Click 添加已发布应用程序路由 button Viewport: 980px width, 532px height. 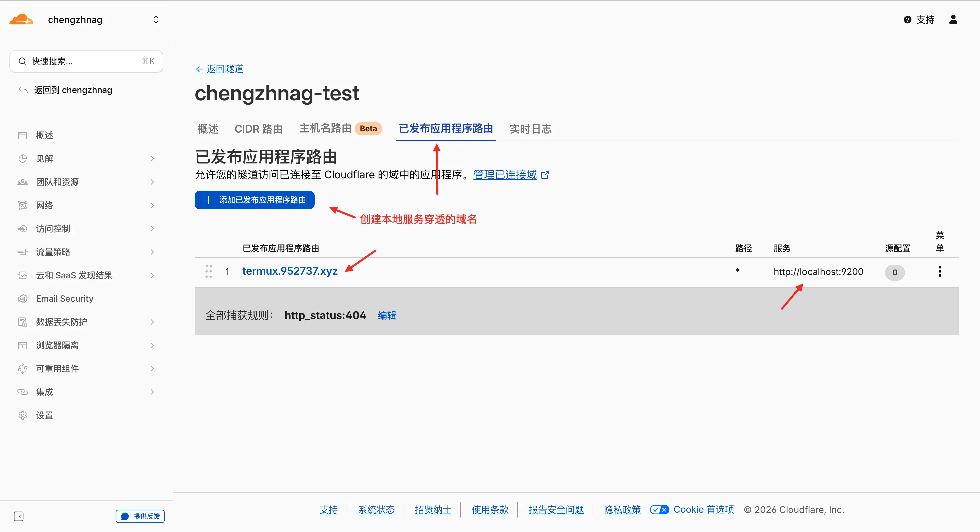[x=255, y=200]
